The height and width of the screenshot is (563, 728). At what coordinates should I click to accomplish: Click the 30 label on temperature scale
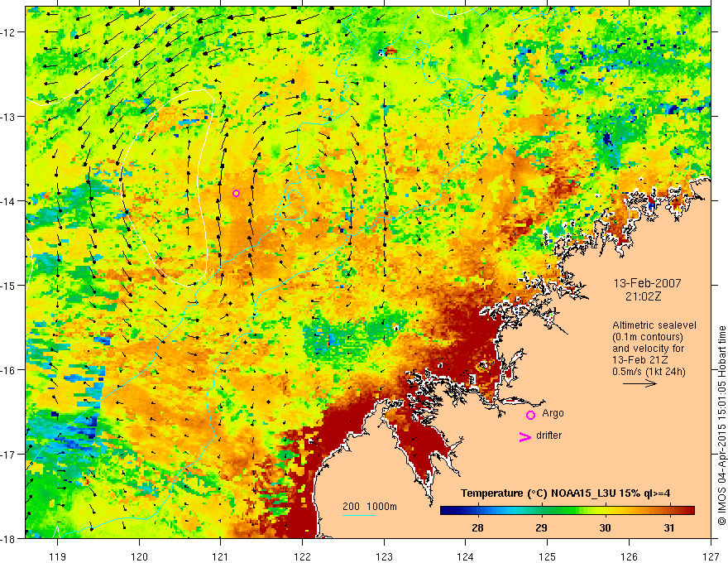[605, 527]
